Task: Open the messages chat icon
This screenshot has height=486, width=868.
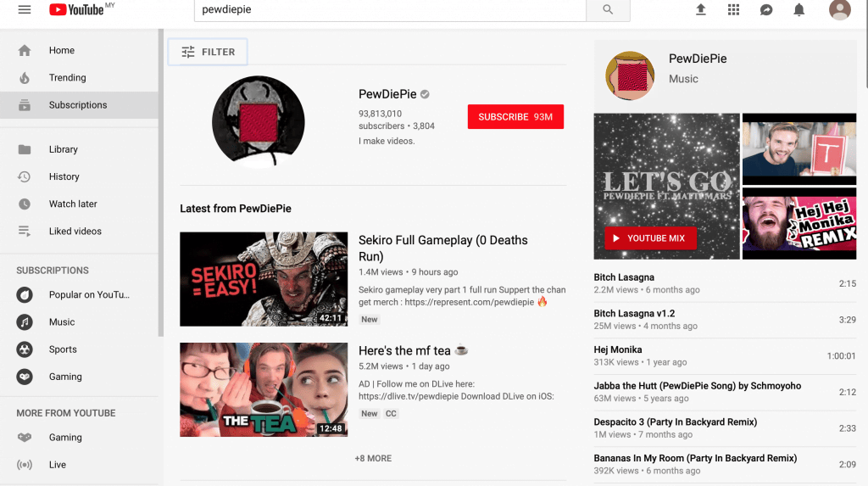Action: tap(766, 9)
